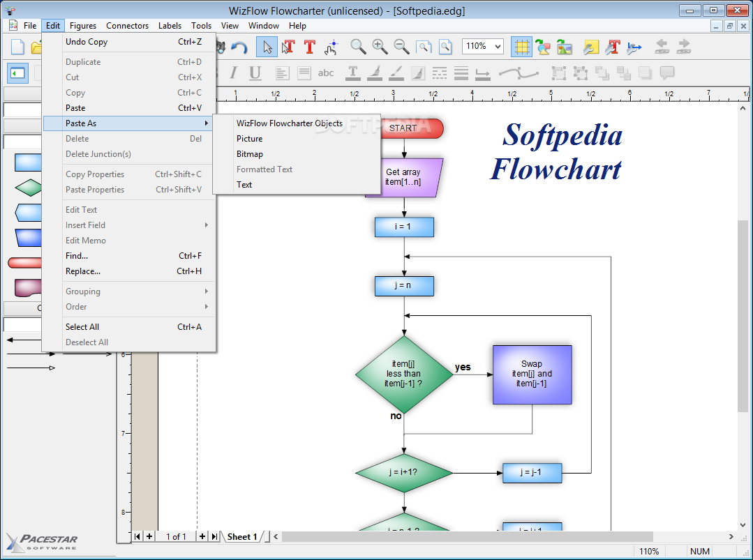Open the Tools menu
This screenshot has height=560, width=753.
click(201, 25)
